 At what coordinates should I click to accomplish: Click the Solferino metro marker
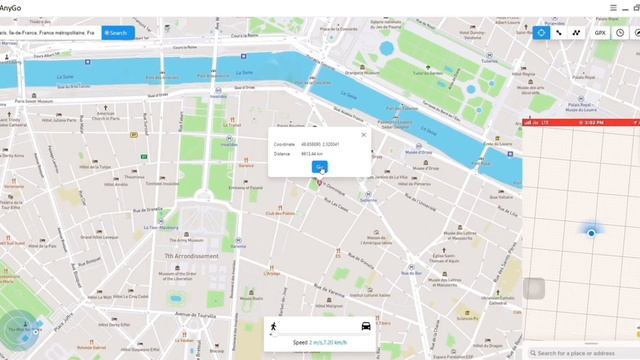[x=368, y=194]
